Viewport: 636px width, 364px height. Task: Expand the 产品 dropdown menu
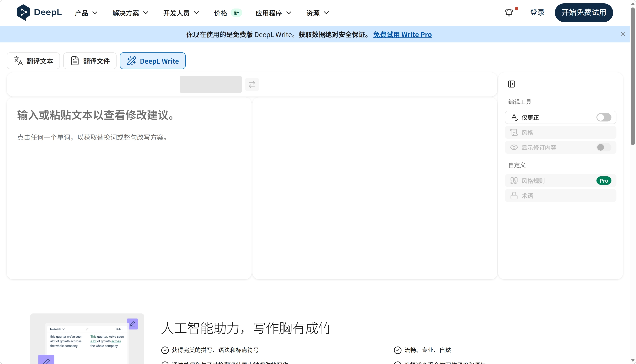pos(86,13)
